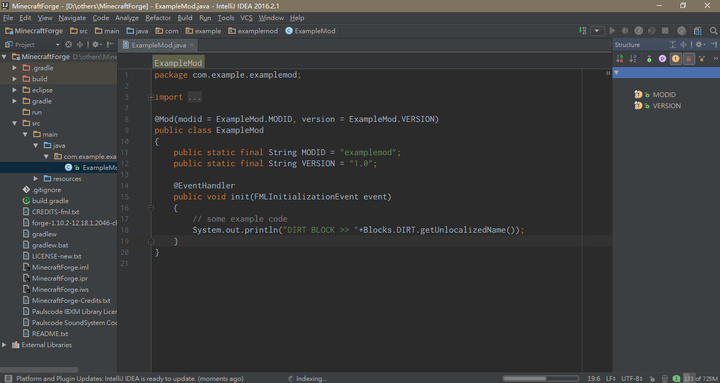
Task: Click the Make Project build icon
Action: coord(583,31)
